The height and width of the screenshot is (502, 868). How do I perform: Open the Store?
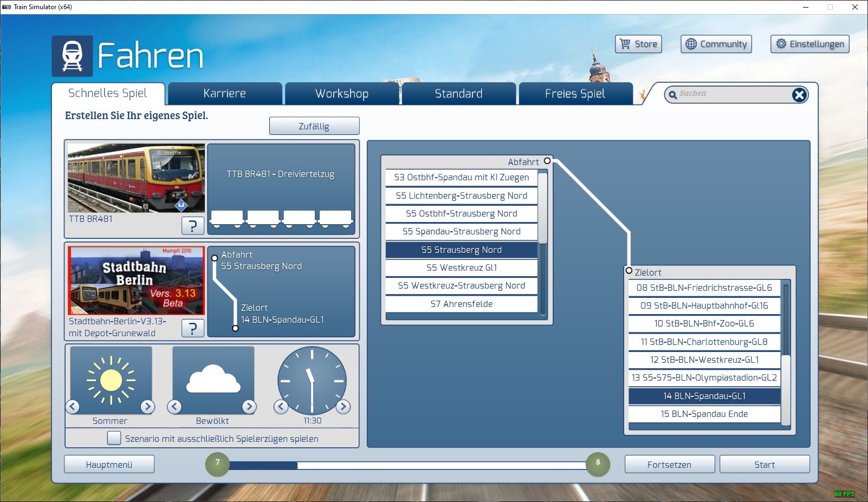638,44
